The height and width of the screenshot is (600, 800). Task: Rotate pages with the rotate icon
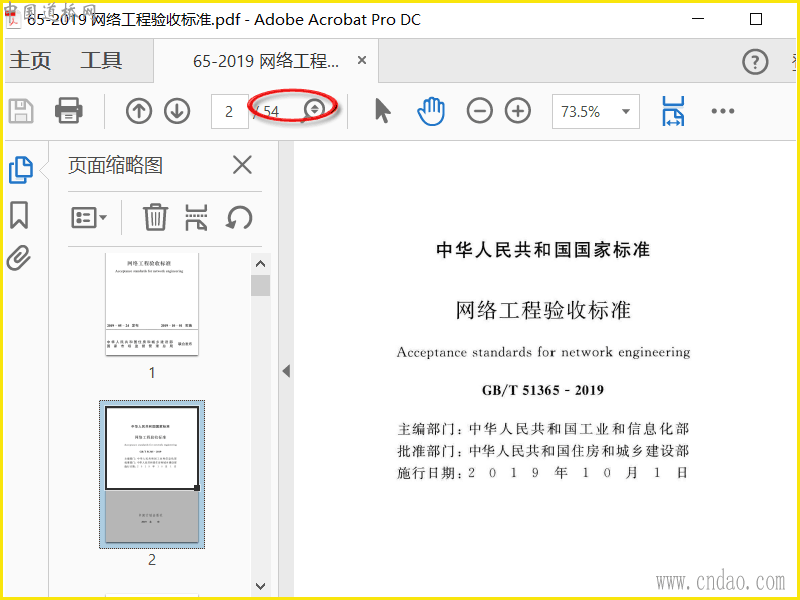tap(239, 217)
